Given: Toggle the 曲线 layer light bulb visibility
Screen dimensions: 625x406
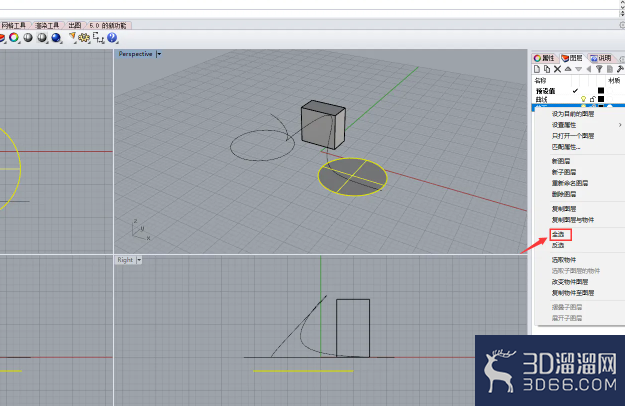Looking at the screenshot, I should (584, 99).
